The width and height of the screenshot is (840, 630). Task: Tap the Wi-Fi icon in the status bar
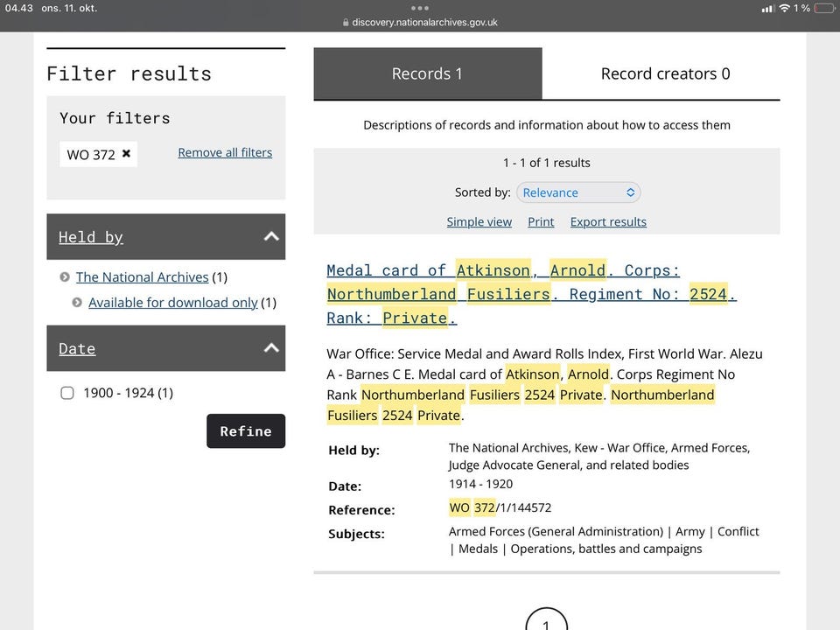pyautogui.click(x=784, y=8)
